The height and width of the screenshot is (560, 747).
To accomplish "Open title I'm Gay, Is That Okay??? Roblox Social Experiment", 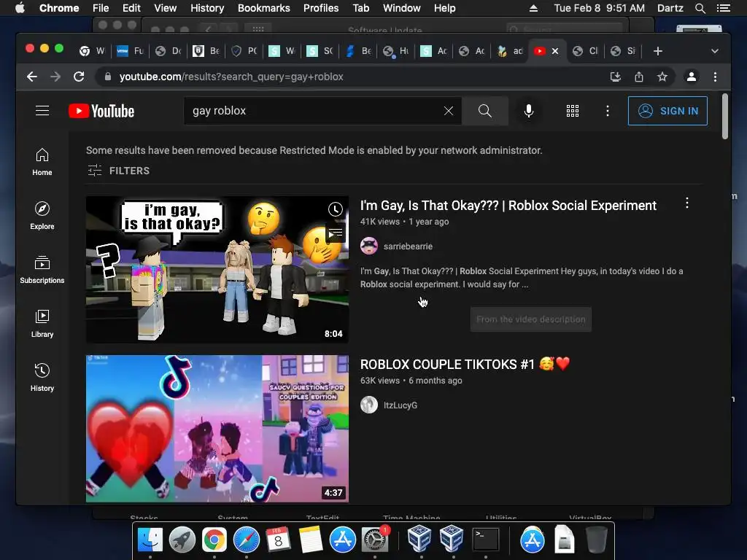I will tap(508, 206).
